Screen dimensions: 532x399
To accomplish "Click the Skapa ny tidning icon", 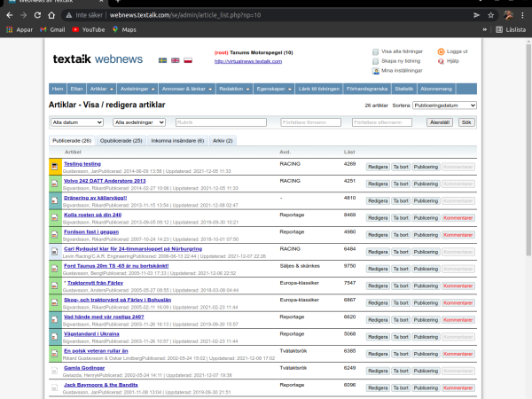I will [x=375, y=61].
